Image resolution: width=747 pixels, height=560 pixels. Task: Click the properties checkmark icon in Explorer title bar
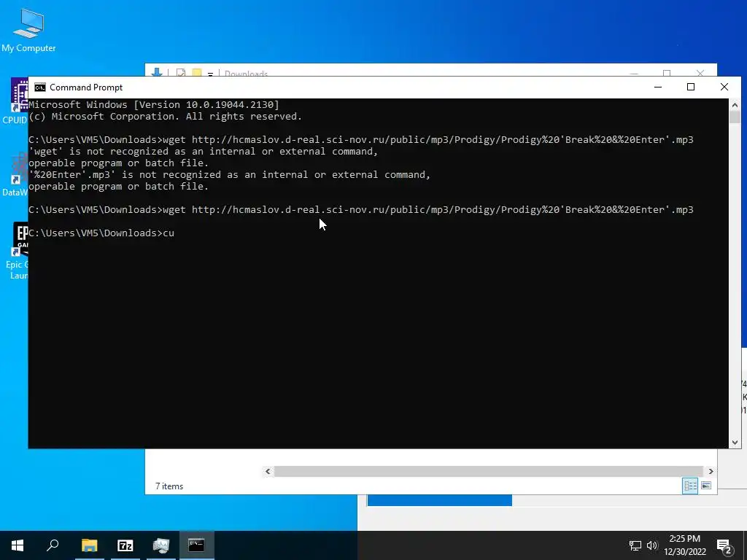(181, 73)
